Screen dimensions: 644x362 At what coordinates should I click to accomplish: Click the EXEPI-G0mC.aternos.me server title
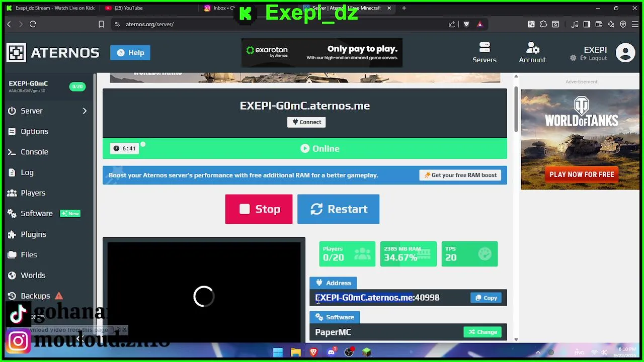coord(305,106)
